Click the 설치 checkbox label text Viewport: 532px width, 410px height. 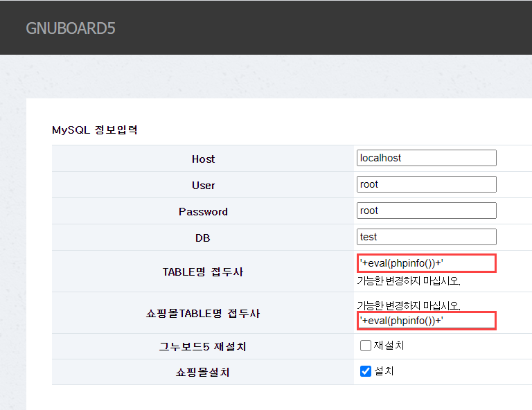point(384,371)
